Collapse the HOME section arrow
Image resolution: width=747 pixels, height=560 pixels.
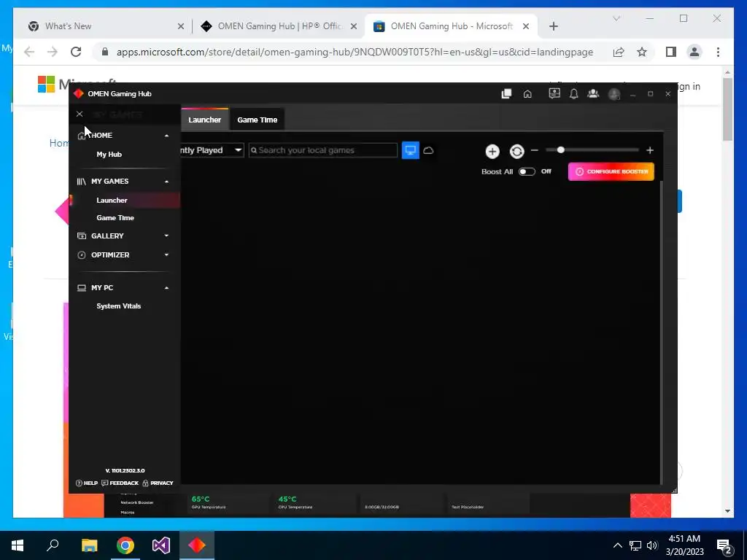pyautogui.click(x=166, y=136)
